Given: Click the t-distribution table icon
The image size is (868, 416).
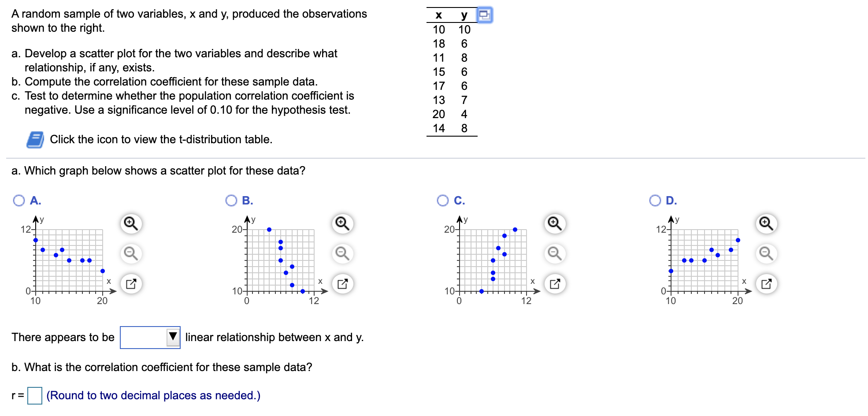Looking at the screenshot, I should [x=36, y=139].
